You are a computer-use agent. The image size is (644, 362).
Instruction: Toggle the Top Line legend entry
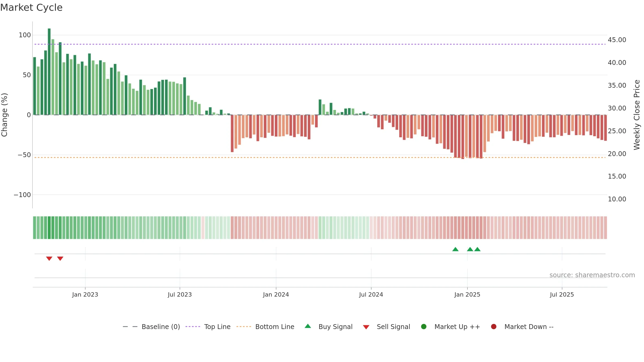point(208,327)
